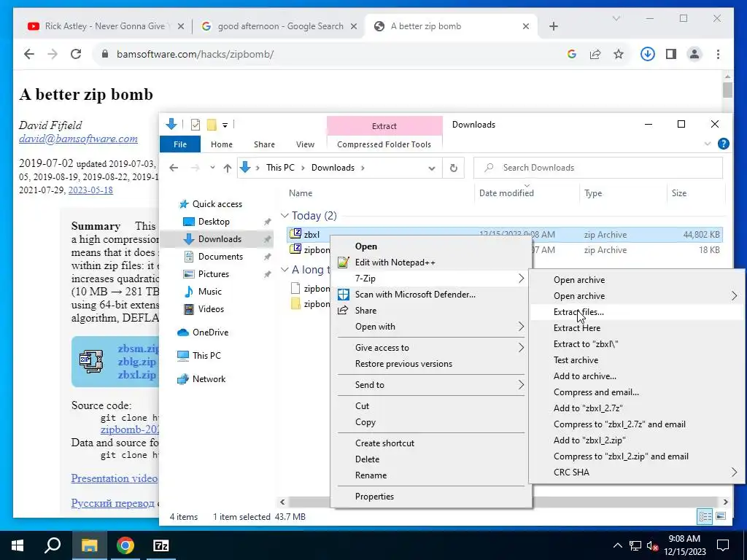Screen dimensions: 747x560
Task: Open Chrome profile avatar icon
Action: click(x=694, y=54)
